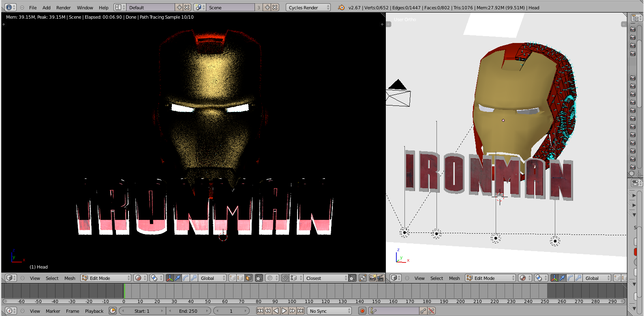Select the scale manipulator icon in the left viewport
This screenshot has width=644, height=316.
pyautogui.click(x=194, y=278)
